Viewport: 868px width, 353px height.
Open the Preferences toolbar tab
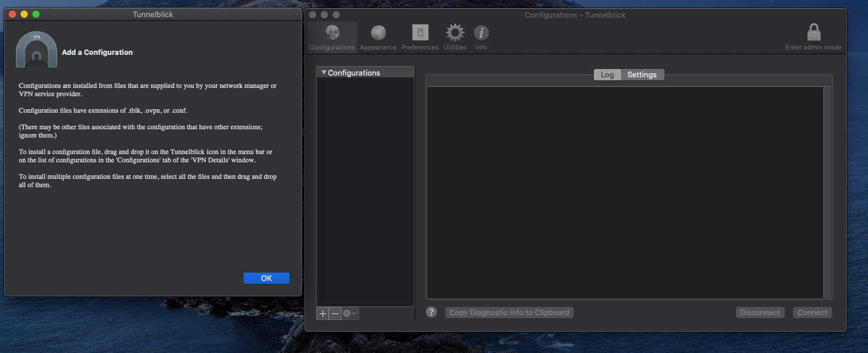click(420, 37)
